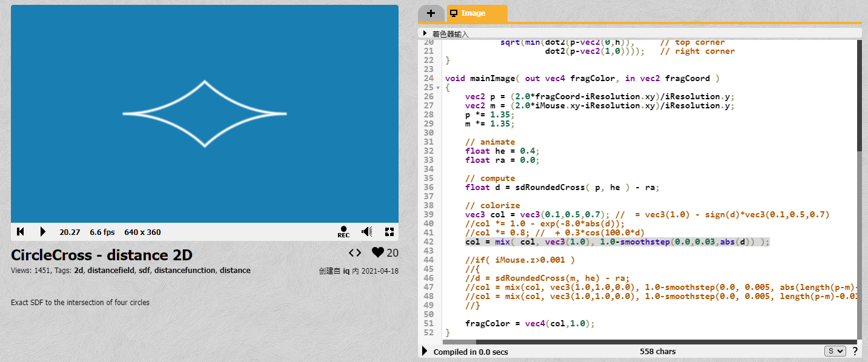Click the 'float he = 0.4;' line
Screen dimensions: 868x362
[502, 151]
